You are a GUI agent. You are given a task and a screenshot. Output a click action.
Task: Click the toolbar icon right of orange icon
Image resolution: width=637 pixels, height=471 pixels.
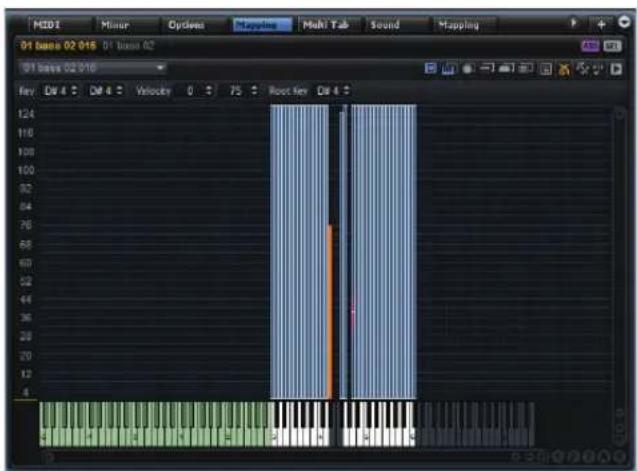583,69
